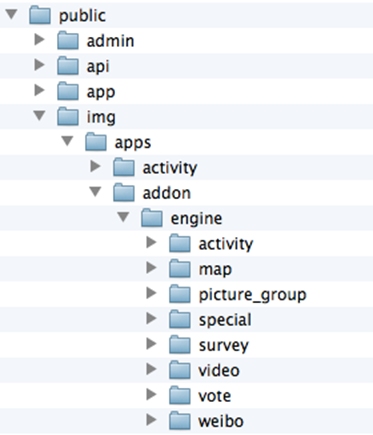Select the "picture_group" folder name
This screenshot has width=373, height=435.
[x=252, y=295]
